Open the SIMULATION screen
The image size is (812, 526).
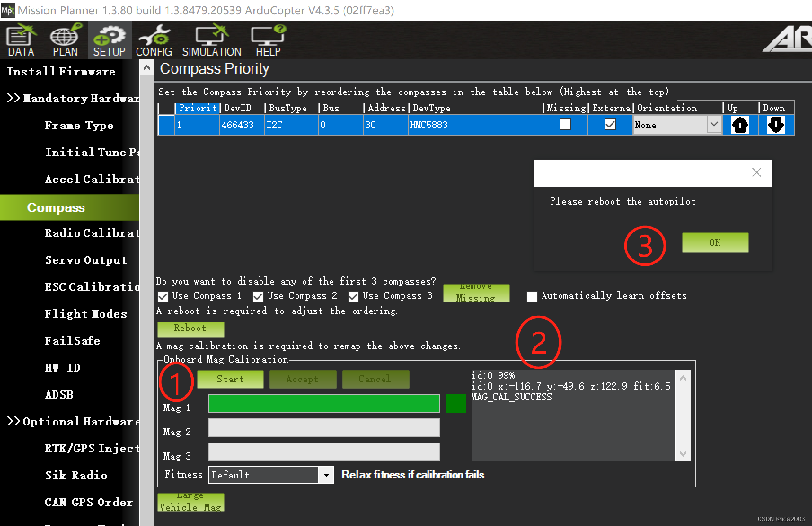coord(212,40)
